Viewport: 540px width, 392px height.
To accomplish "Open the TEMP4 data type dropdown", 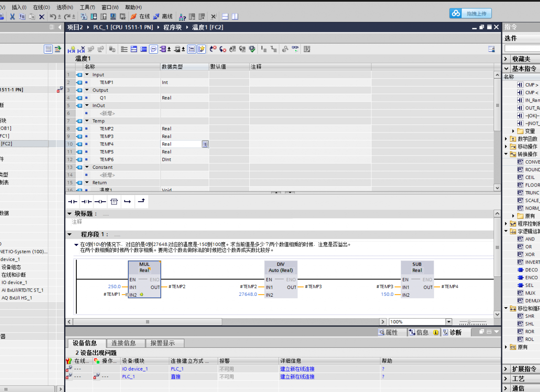I will tap(205, 144).
